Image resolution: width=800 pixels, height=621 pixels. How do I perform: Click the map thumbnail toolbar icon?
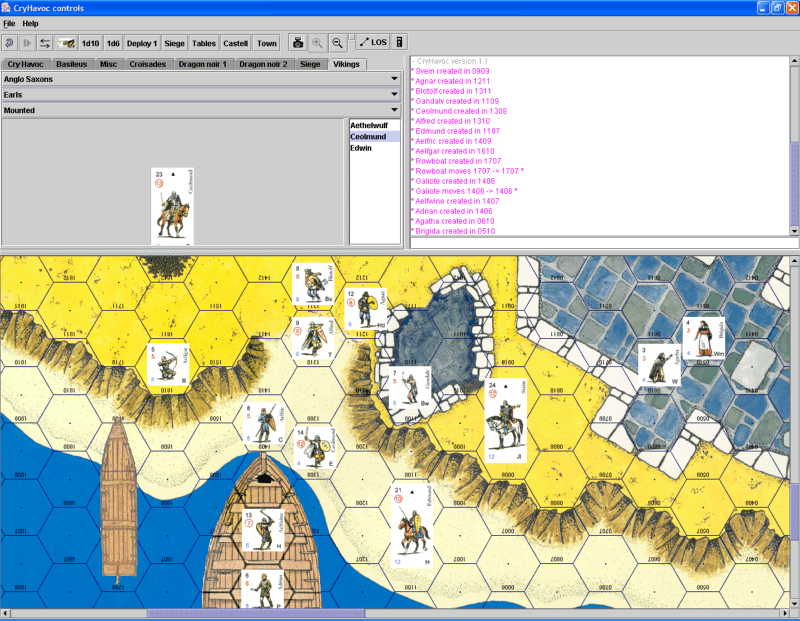pyautogui.click(x=66, y=43)
